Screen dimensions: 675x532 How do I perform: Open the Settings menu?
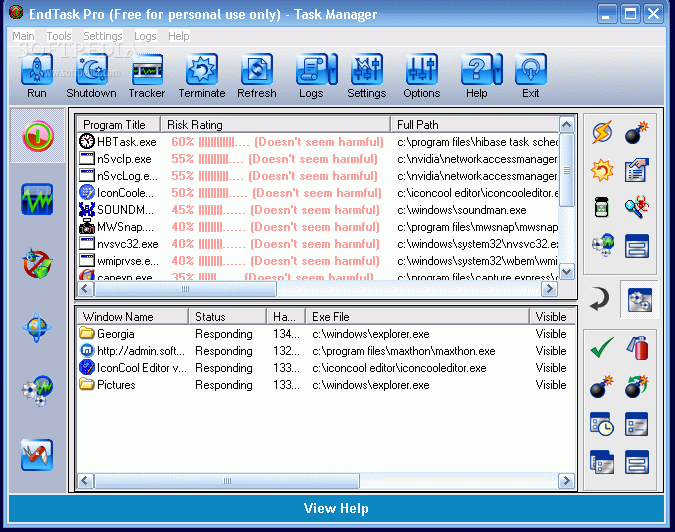(x=103, y=36)
